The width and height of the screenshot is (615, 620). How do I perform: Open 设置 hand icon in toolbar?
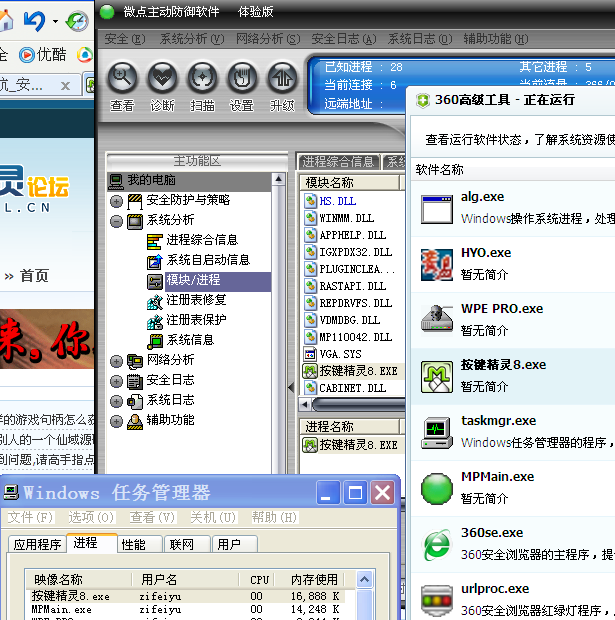242,78
